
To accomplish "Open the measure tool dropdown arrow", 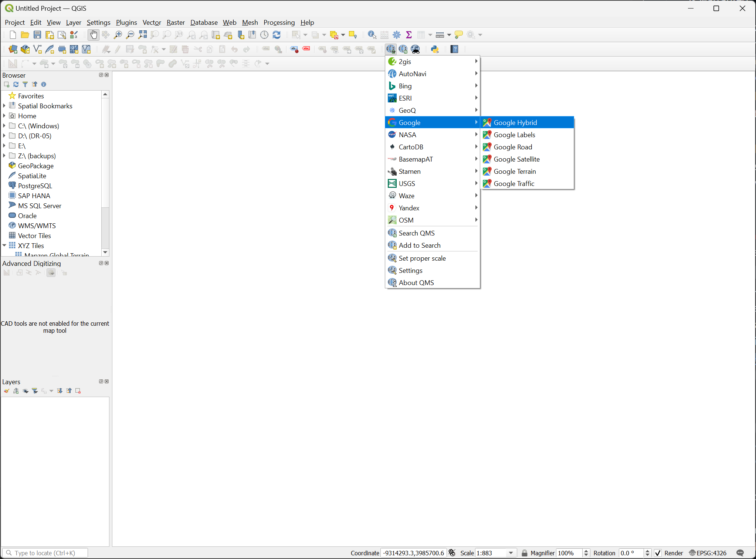I will (449, 35).
